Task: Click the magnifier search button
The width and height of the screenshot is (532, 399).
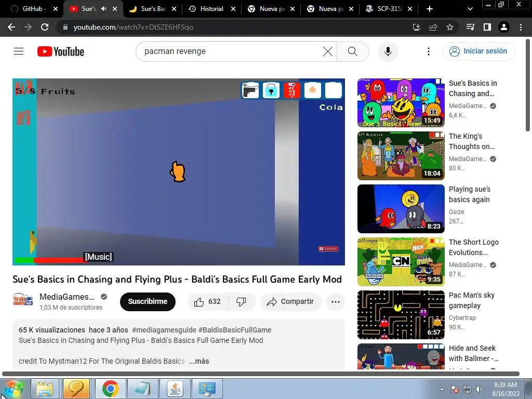Action: (x=353, y=51)
